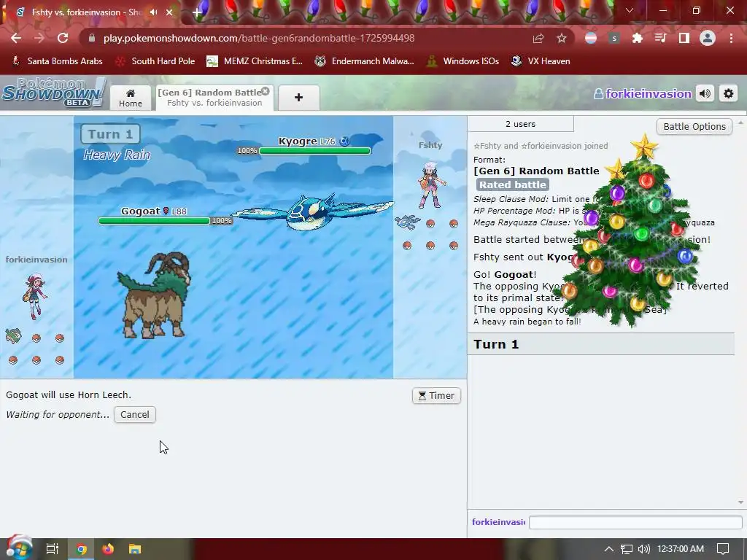Click Kyogre's green HP bar

[315, 151]
